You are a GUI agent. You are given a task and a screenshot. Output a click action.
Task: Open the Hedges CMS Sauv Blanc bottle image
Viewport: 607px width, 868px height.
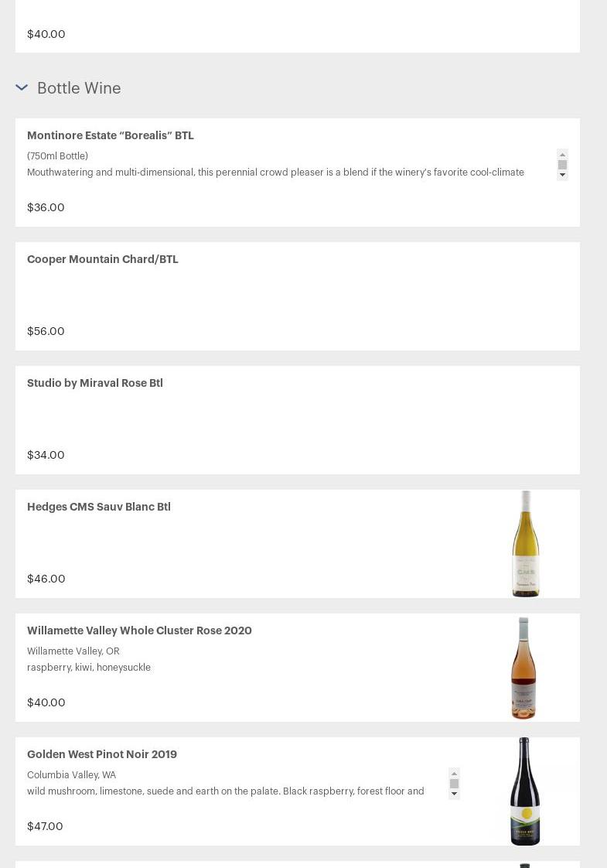point(525,544)
